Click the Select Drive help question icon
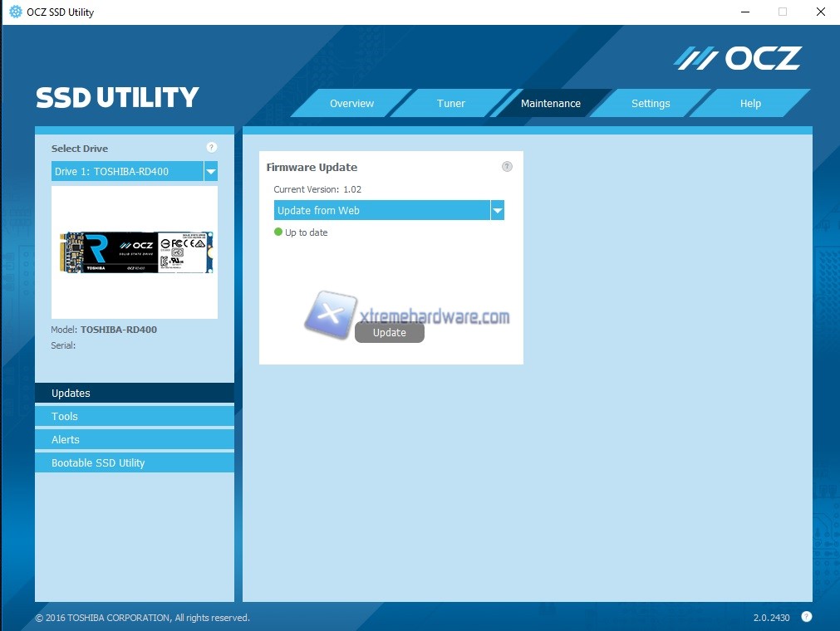This screenshot has height=631, width=840. point(211,148)
